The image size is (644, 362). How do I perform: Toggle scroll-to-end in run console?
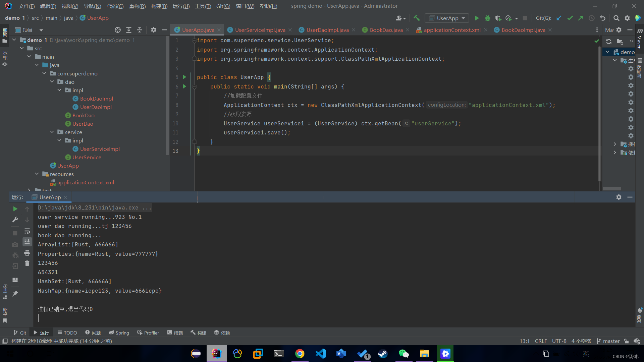coord(27,241)
